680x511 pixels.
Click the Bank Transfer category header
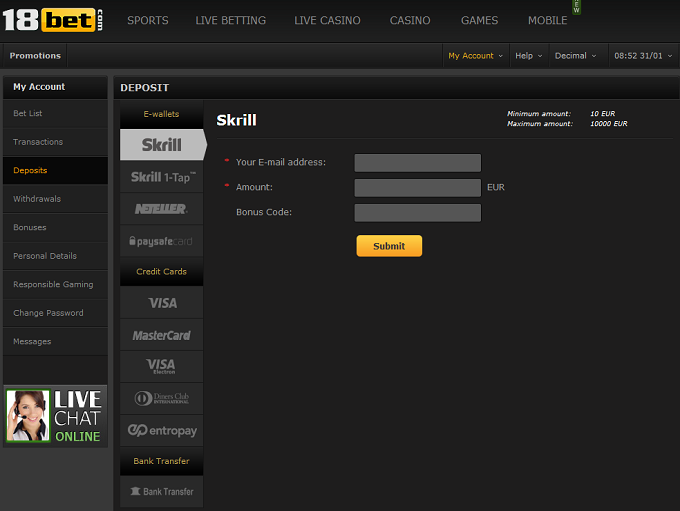tap(161, 461)
